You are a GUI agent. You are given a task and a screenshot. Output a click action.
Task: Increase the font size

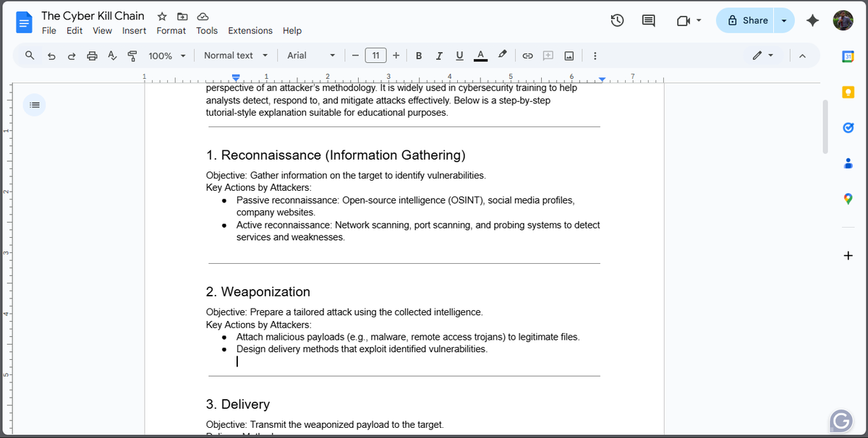click(x=396, y=56)
